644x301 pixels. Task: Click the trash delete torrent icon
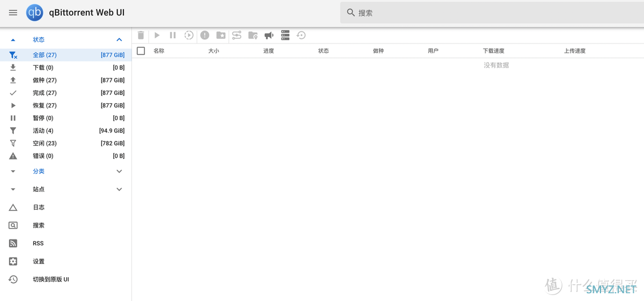(x=141, y=35)
